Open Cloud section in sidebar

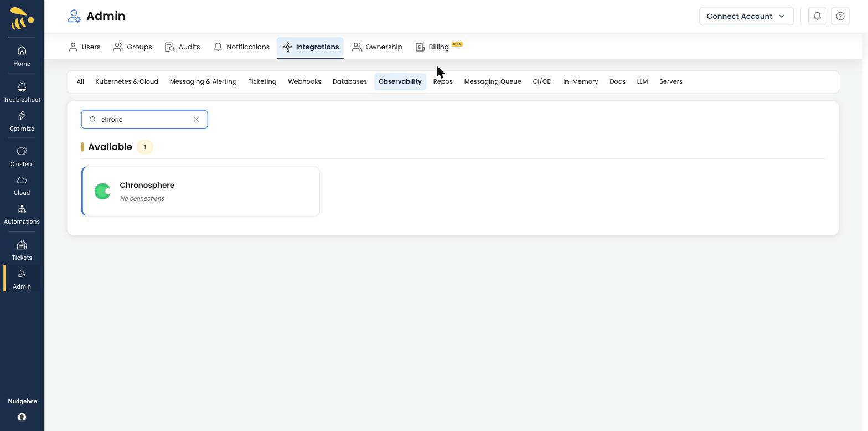pos(22,186)
